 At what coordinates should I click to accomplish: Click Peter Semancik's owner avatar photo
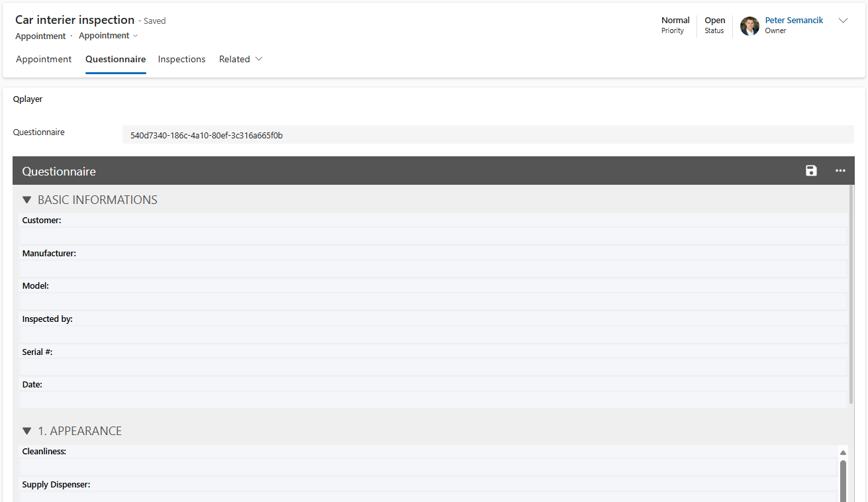click(749, 26)
